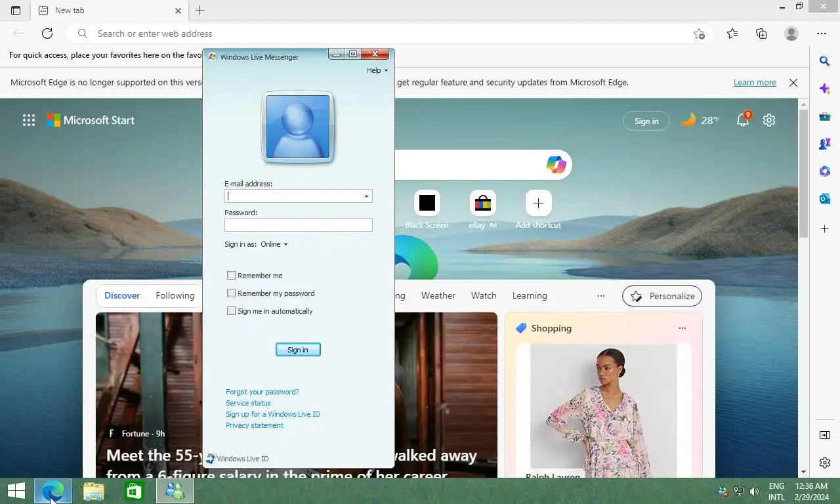Follow Sign up for a Windows Live ID link
840x504 pixels.
pyautogui.click(x=273, y=414)
